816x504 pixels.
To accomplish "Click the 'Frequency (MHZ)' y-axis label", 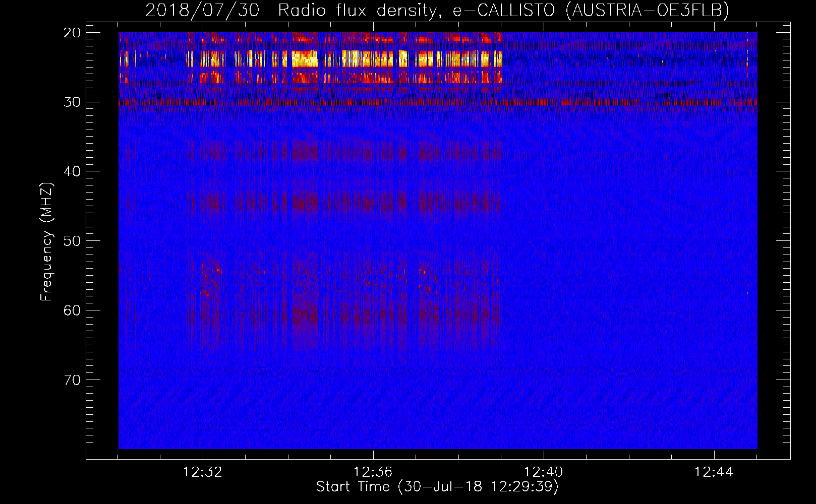I will click(46, 242).
